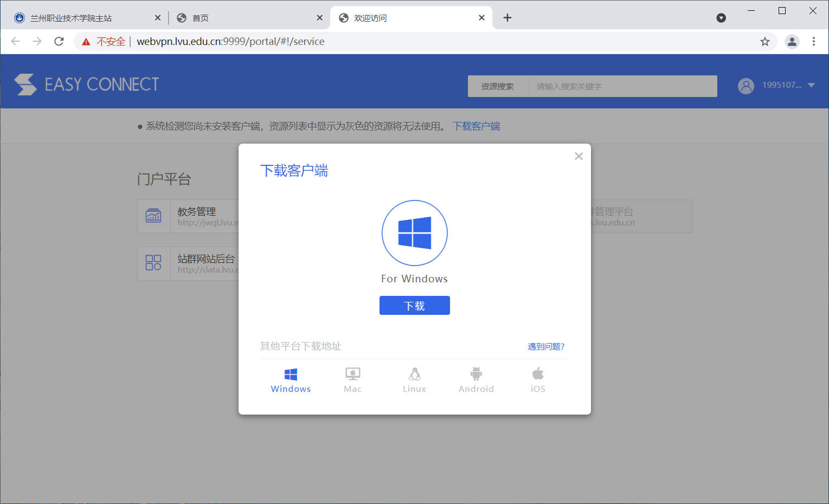This screenshot has width=829, height=504.
Task: Select the iOS platform icon
Action: (x=538, y=374)
